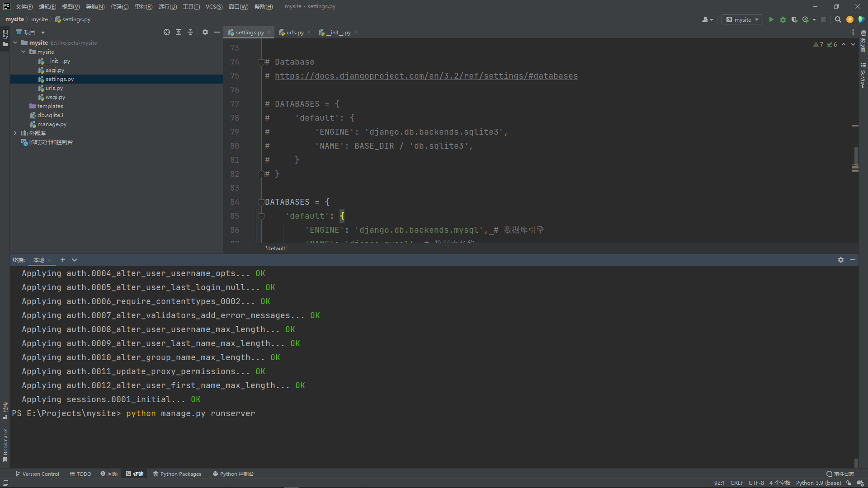Click the 7 warnings indicator

(818, 44)
